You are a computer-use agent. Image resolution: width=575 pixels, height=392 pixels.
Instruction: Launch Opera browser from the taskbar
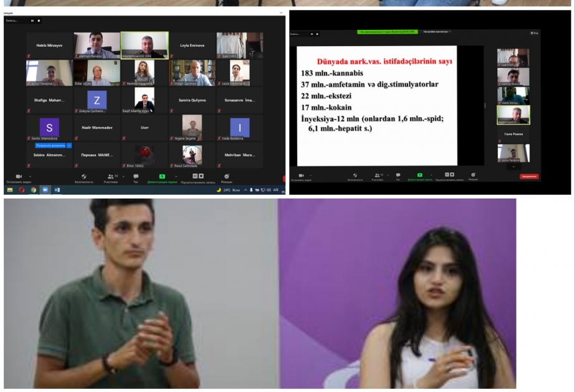point(22,190)
